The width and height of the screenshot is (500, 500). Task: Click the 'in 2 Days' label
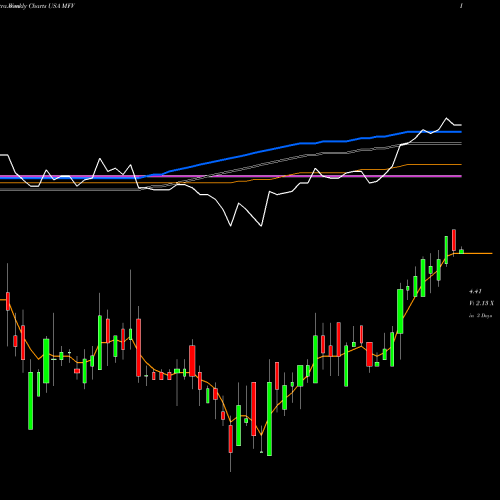point(480,315)
